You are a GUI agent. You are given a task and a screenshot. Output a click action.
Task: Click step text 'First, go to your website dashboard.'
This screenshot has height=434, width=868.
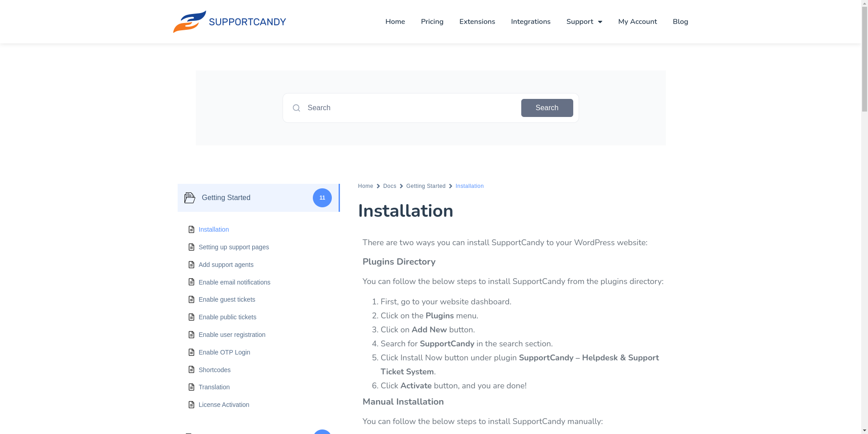[x=446, y=302]
